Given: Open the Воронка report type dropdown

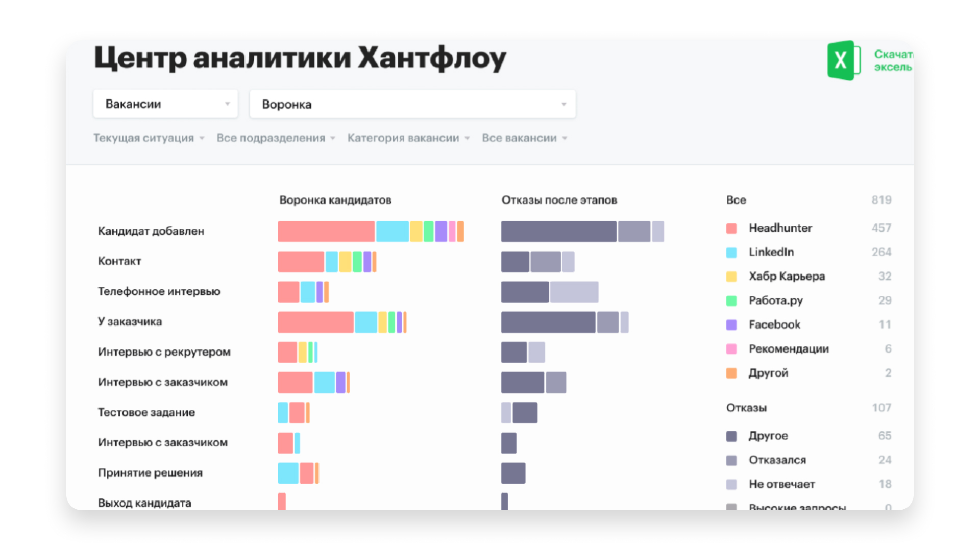Looking at the screenshot, I should coord(412,104).
